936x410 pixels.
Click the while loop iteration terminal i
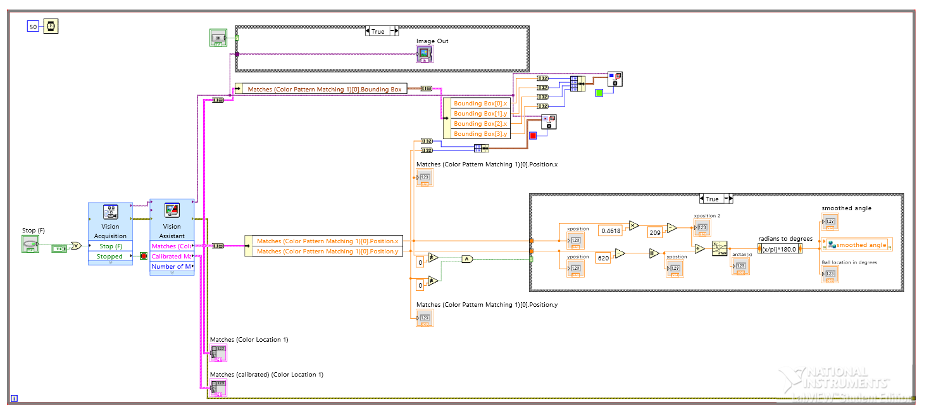(x=14, y=397)
